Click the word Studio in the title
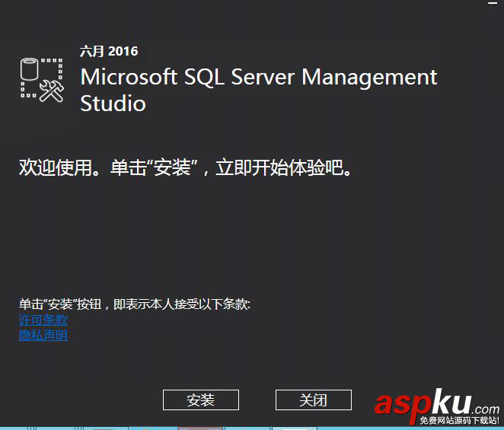 (113, 104)
